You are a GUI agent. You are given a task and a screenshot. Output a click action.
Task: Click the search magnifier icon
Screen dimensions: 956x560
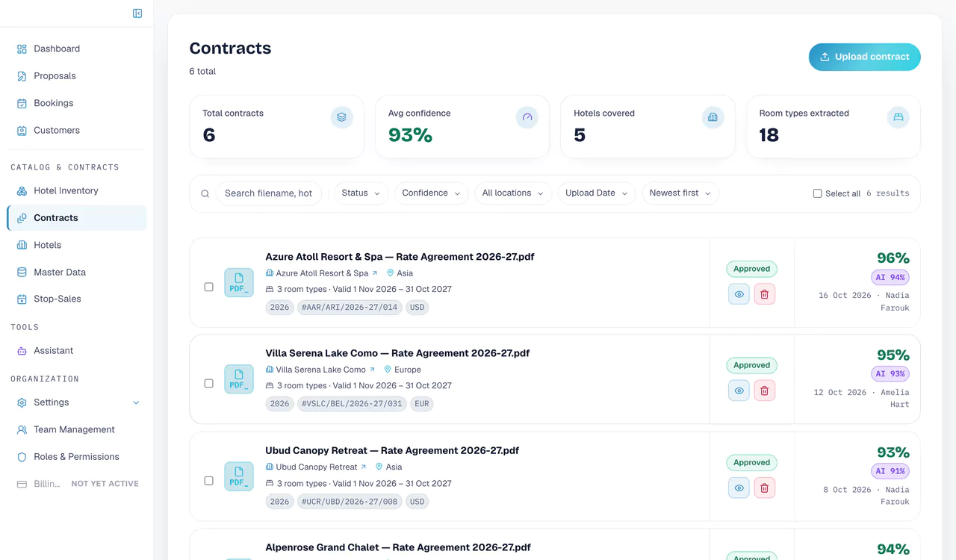(x=205, y=194)
